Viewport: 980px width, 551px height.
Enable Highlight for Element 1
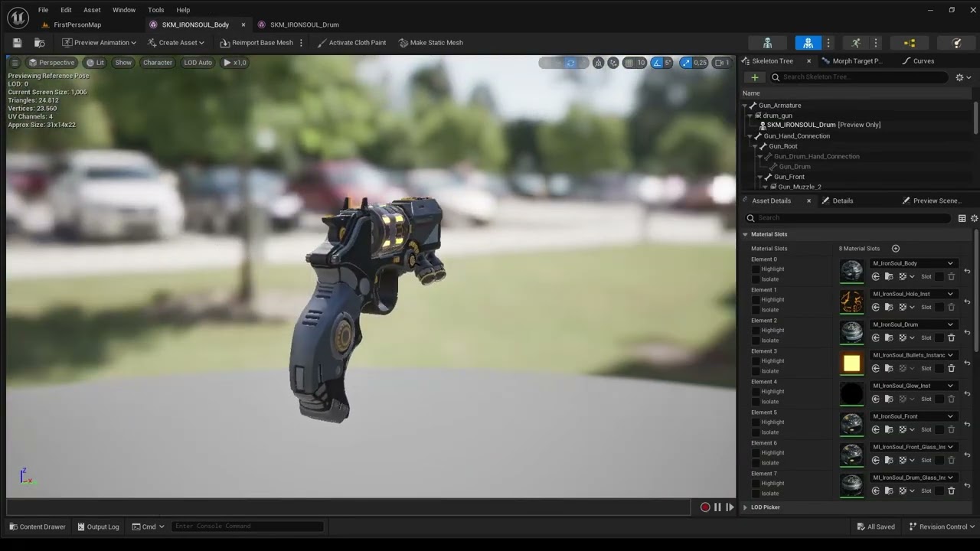[x=756, y=300]
